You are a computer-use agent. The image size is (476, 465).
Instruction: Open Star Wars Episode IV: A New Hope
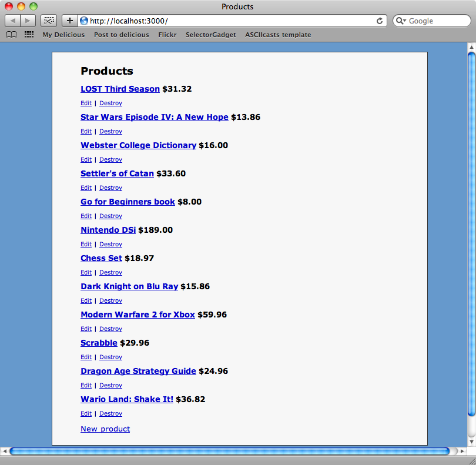point(154,117)
